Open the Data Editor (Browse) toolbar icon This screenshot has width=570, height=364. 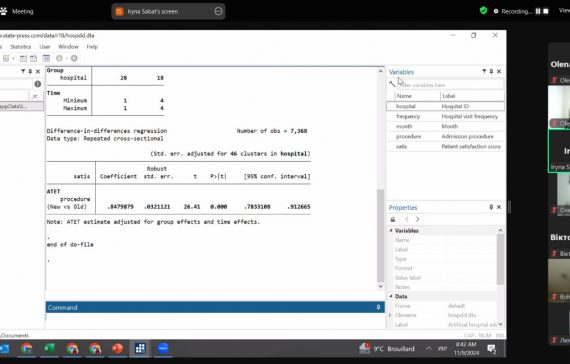[x=33, y=58]
